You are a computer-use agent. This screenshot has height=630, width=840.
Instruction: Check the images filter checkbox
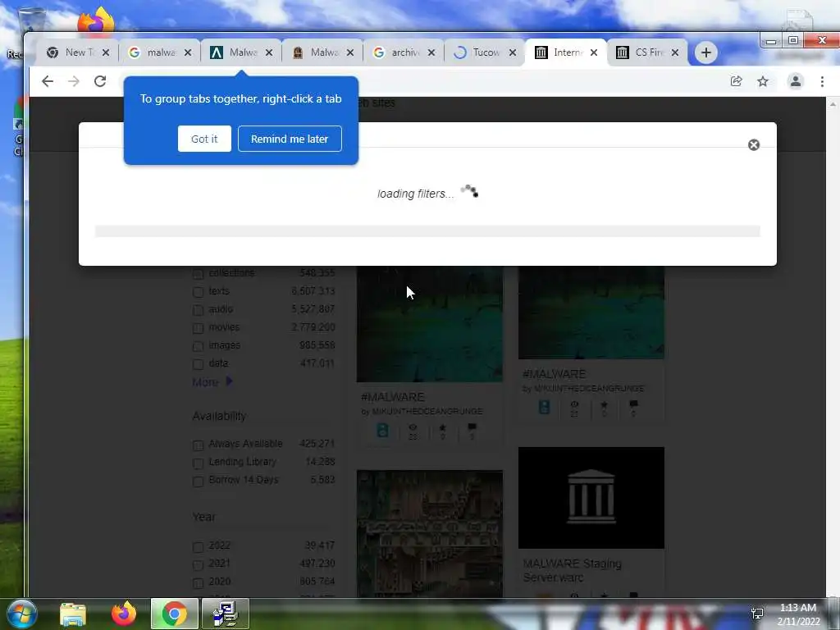[198, 346]
